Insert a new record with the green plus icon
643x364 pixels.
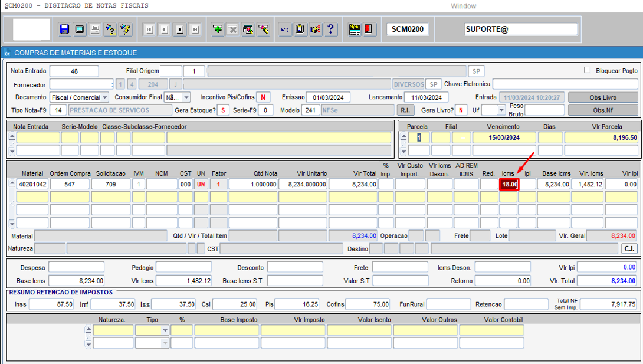click(x=218, y=29)
